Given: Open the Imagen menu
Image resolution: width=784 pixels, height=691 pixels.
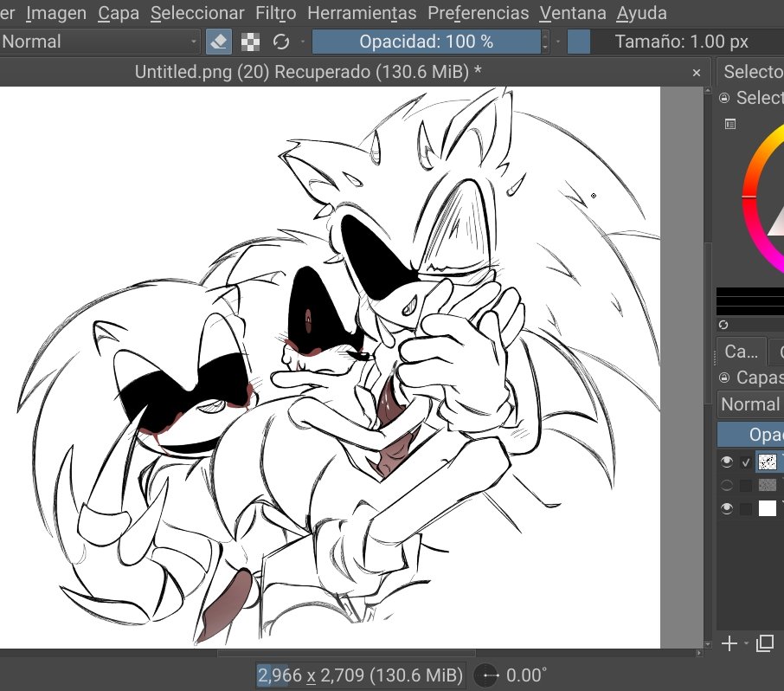Looking at the screenshot, I should (56, 13).
